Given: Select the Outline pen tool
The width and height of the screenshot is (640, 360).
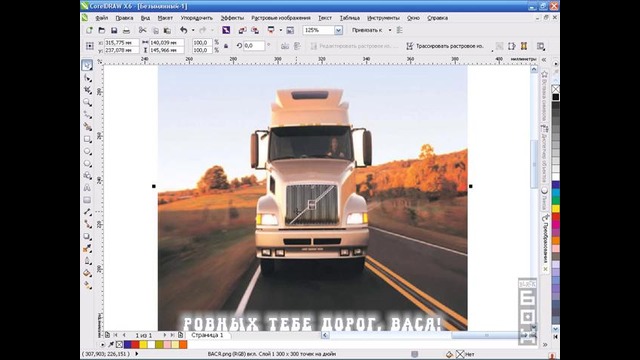Looking at the screenshot, I should (87, 261).
